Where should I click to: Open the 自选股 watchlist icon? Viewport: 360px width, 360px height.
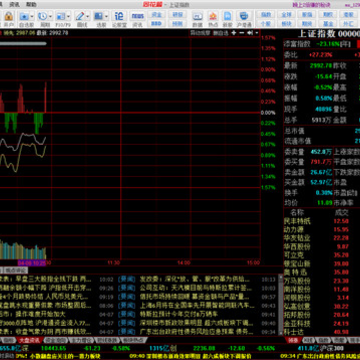pyautogui.click(x=24, y=16)
